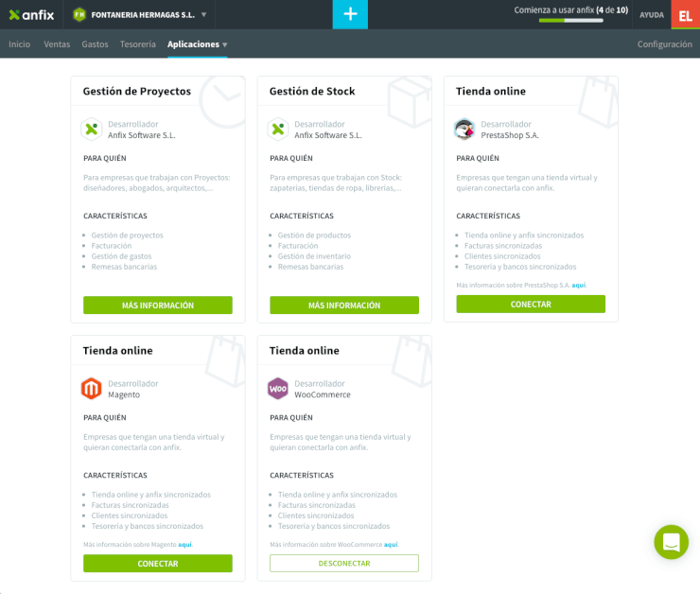Open the green chat support bubble
Viewport: 700px width, 594px height.
pos(671,542)
